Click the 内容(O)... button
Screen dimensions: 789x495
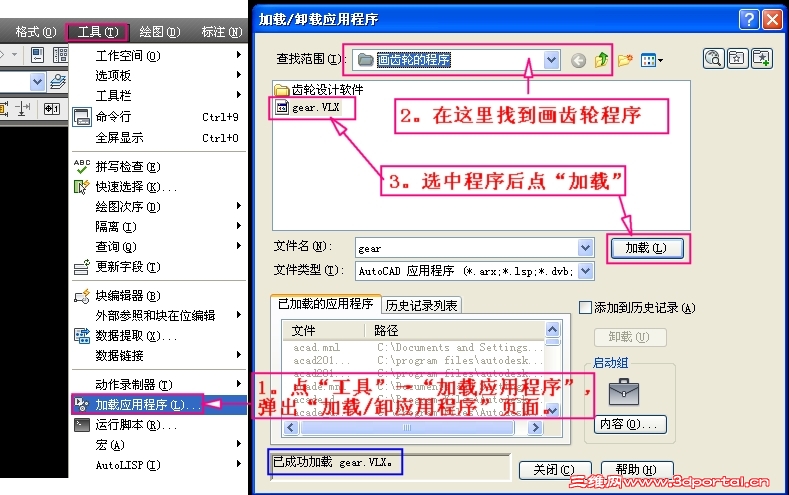coord(629,424)
